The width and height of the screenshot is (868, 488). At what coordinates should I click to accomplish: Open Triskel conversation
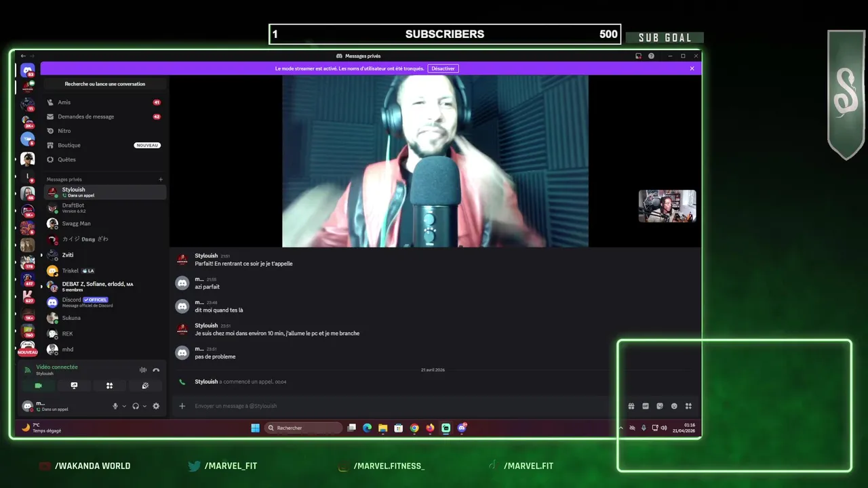coord(104,270)
